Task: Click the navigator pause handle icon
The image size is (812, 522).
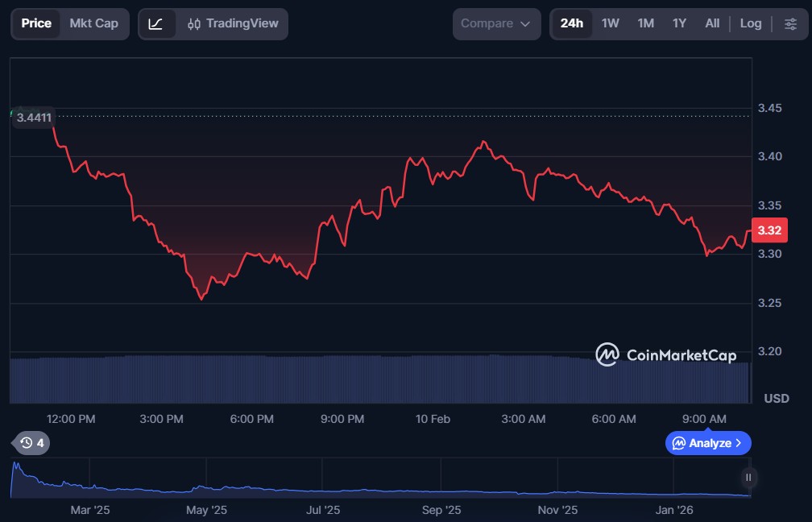Action: 748,478
